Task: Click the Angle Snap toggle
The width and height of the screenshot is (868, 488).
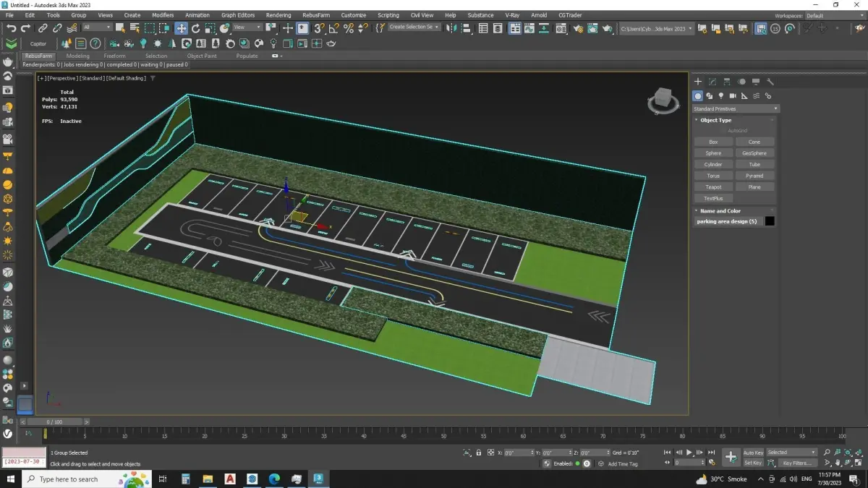Action: pos(333,28)
